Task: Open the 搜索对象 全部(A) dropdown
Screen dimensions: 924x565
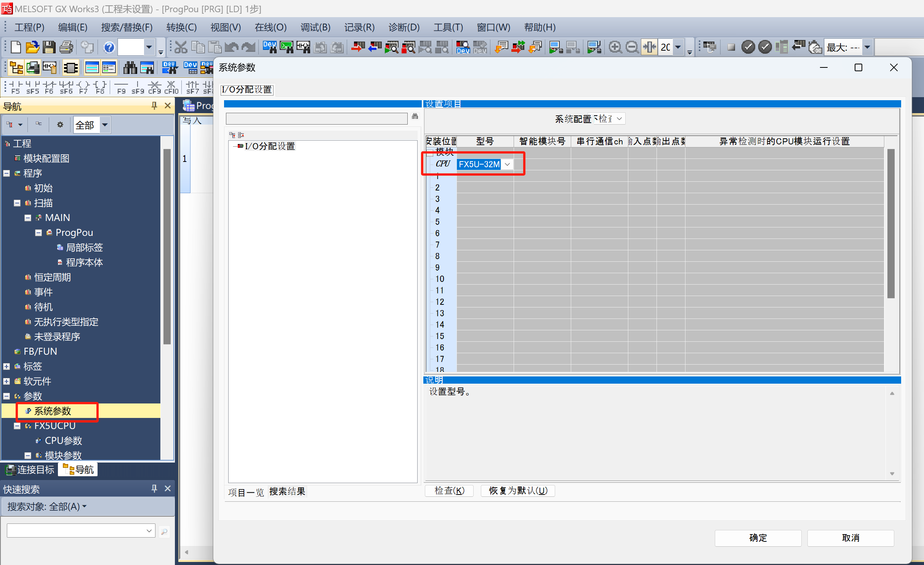Action: (47, 507)
